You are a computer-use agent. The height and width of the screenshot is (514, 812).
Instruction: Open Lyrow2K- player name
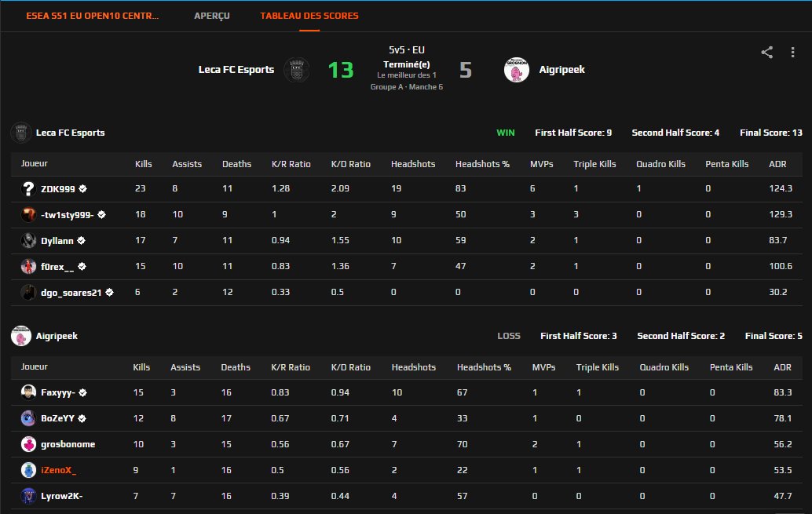coord(61,496)
